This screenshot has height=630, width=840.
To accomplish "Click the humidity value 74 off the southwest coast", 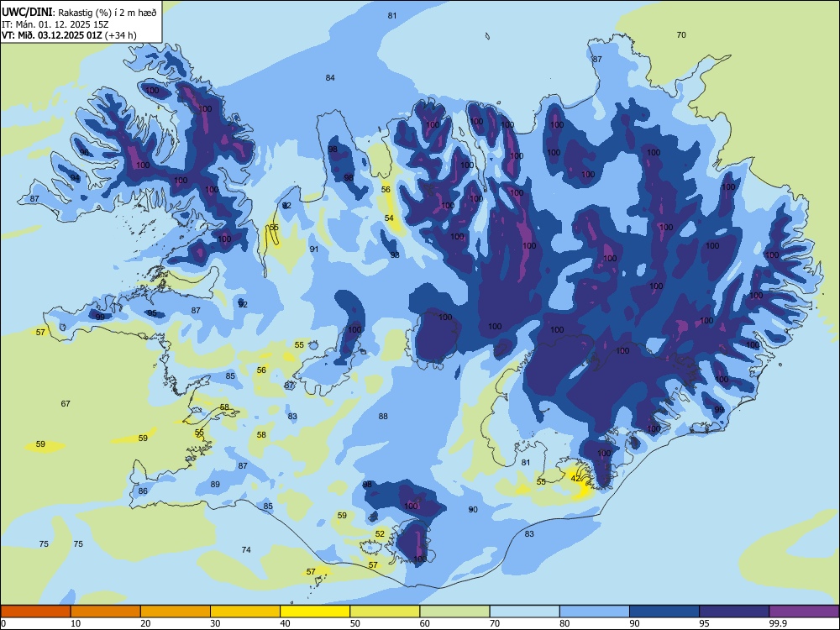I will tap(246, 549).
